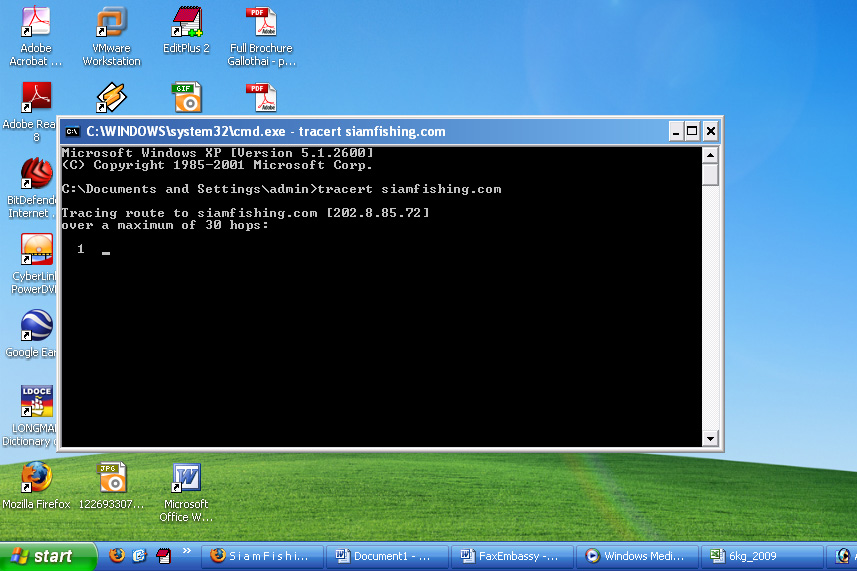
Task: Click the cmd.exe title bar system icon
Action: click(73, 132)
